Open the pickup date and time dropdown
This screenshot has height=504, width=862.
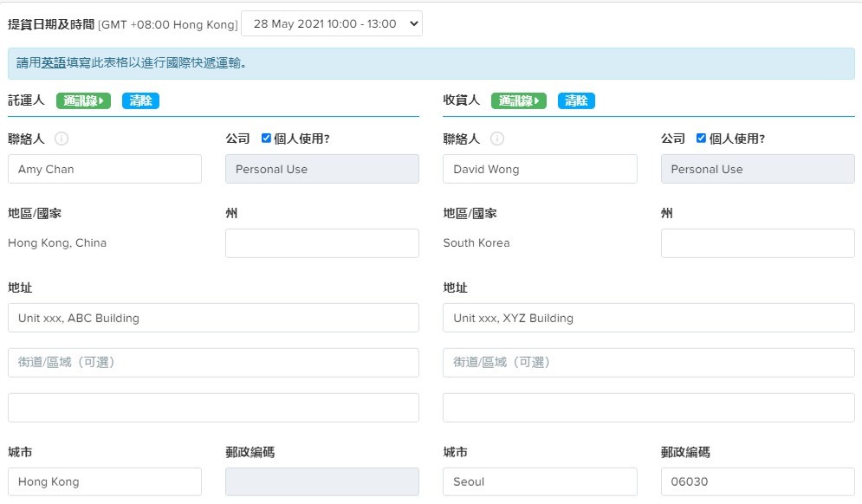(x=332, y=23)
